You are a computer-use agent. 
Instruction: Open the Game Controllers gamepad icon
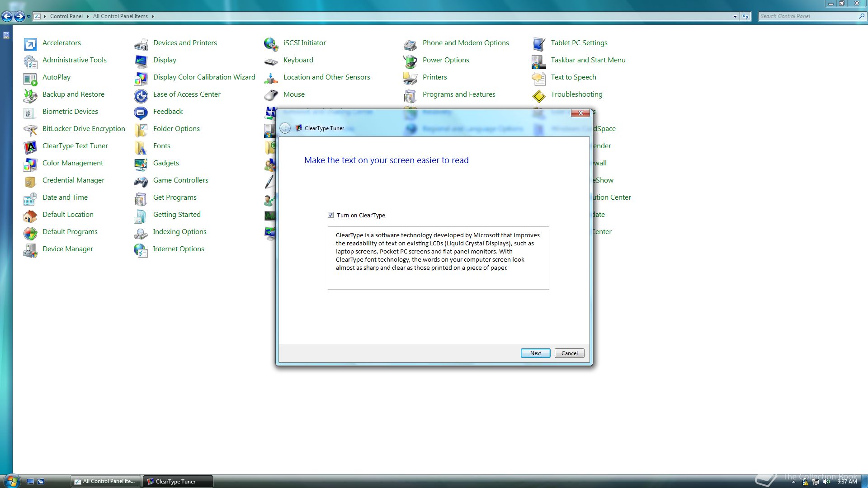pyautogui.click(x=141, y=181)
